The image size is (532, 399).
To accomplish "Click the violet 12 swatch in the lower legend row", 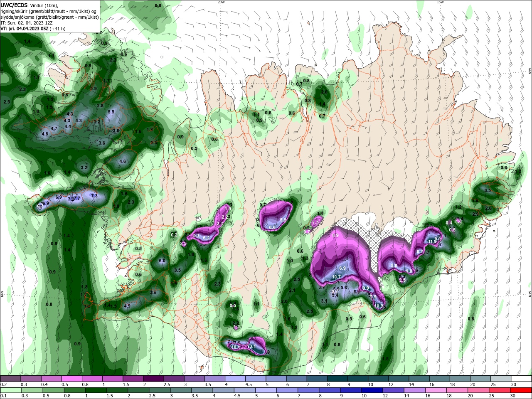I will 394,390.
